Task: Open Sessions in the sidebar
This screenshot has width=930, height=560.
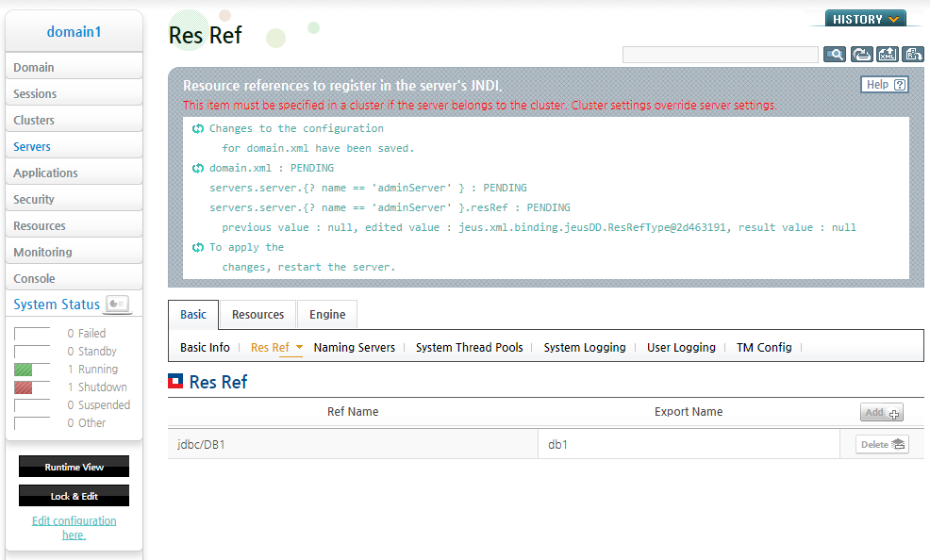Action: [x=75, y=93]
